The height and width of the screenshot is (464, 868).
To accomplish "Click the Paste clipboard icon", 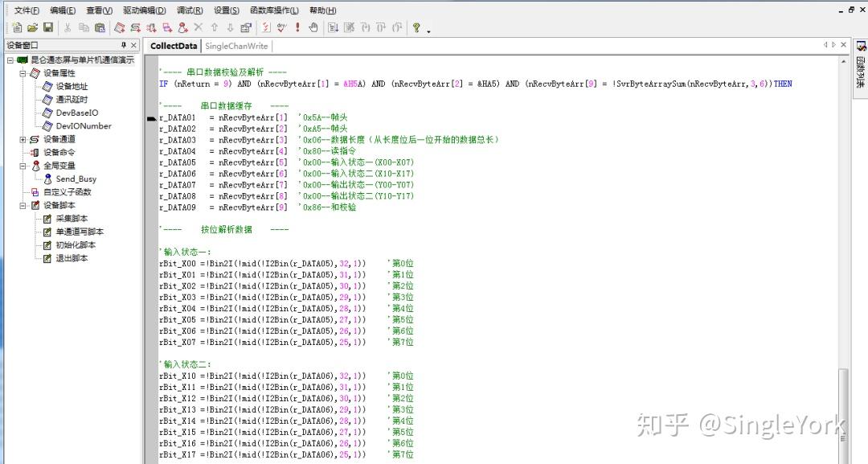I will pos(100,27).
